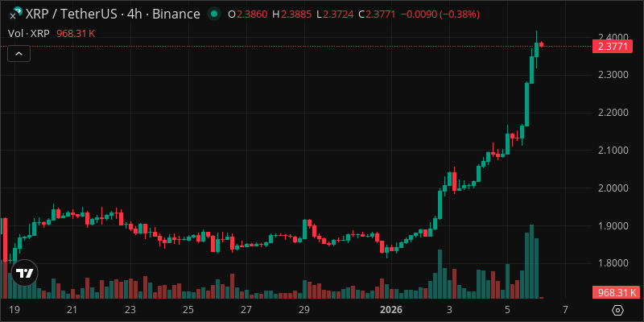Click the 27 date label on time axis

pyautogui.click(x=246, y=309)
